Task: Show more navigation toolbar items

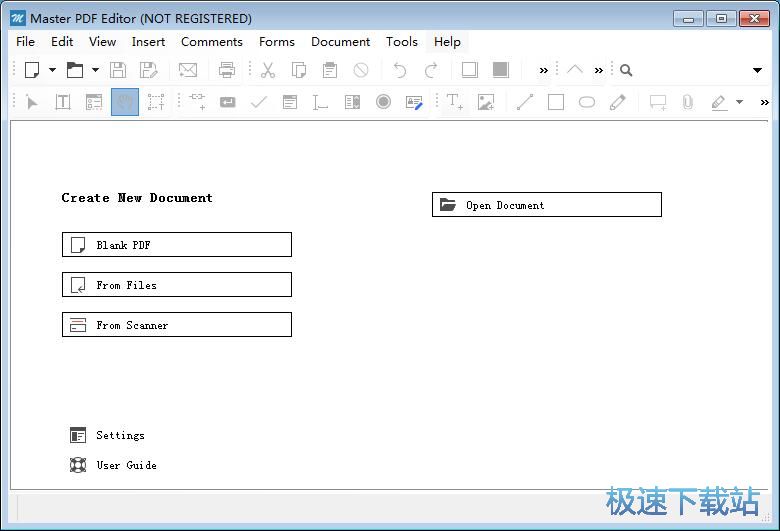Action: tap(598, 70)
